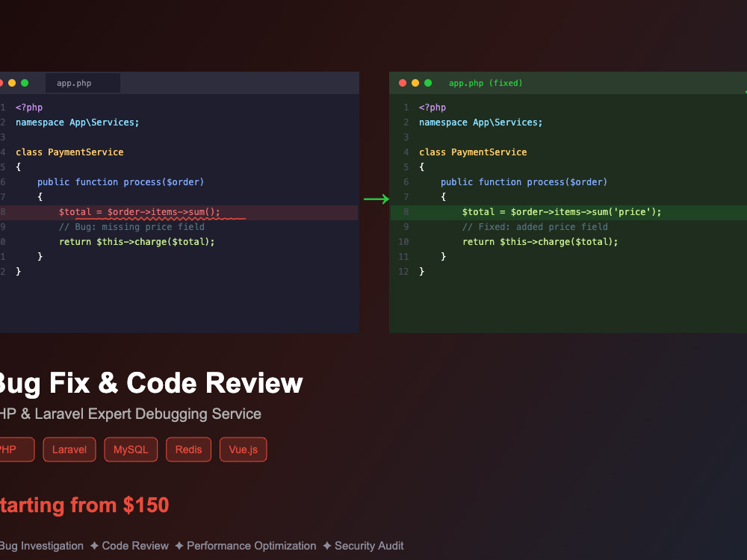
Task: Click the "Security Audit" service item
Action: pyautogui.click(x=369, y=546)
